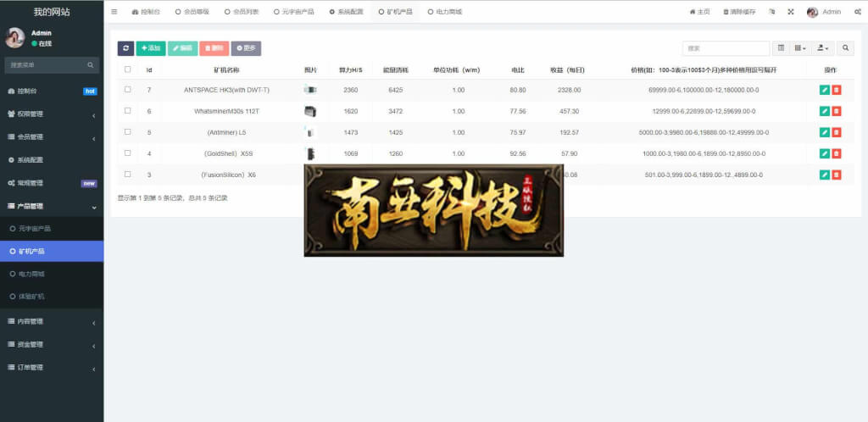Viewport: 868px width, 422px height.
Task: Expand 资金管理 in the sidebar
Action: click(52, 345)
